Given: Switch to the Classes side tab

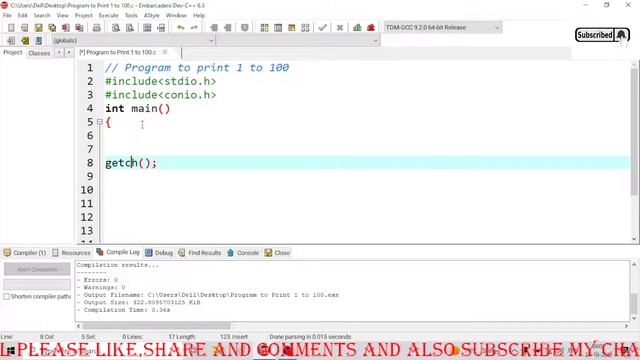Looking at the screenshot, I should point(39,53).
